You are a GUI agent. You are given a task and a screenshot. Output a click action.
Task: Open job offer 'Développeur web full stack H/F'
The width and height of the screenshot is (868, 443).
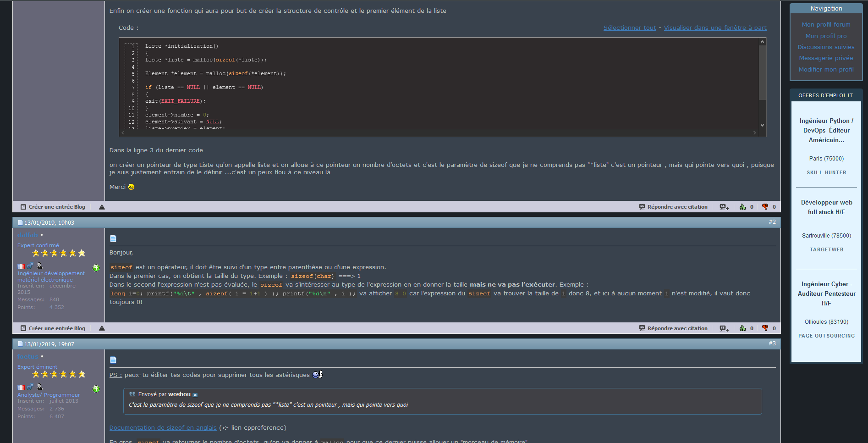point(826,207)
